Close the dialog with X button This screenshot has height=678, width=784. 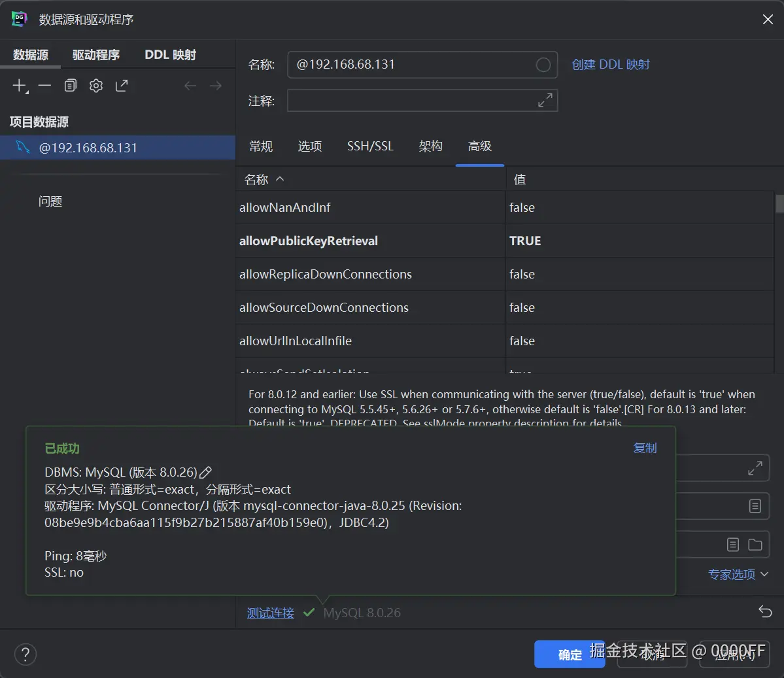click(x=768, y=20)
